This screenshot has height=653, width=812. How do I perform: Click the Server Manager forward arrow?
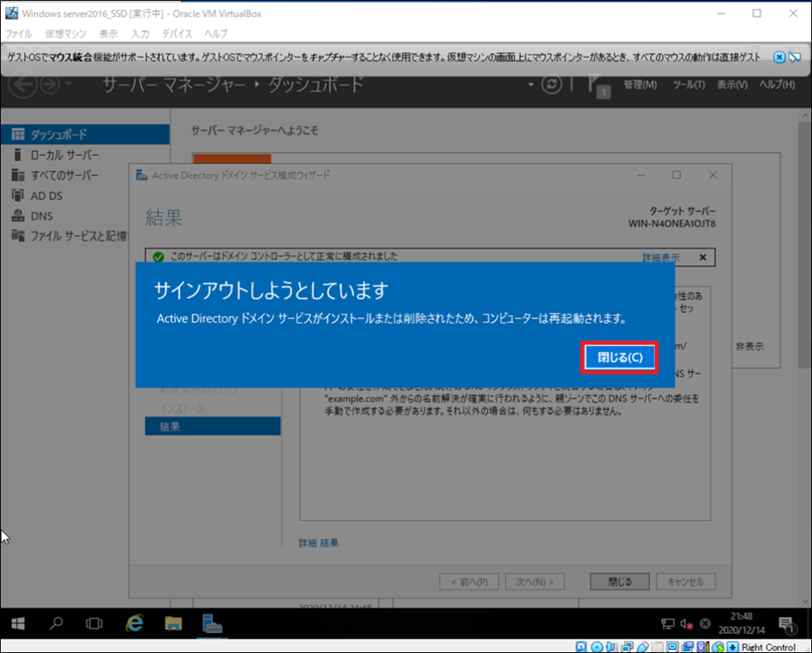click(50, 84)
